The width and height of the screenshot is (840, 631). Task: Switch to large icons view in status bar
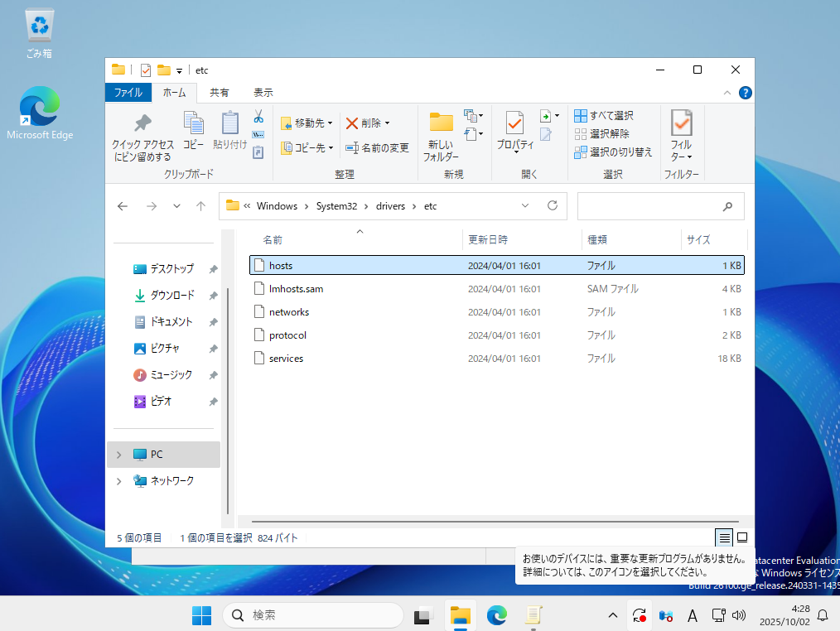click(742, 537)
